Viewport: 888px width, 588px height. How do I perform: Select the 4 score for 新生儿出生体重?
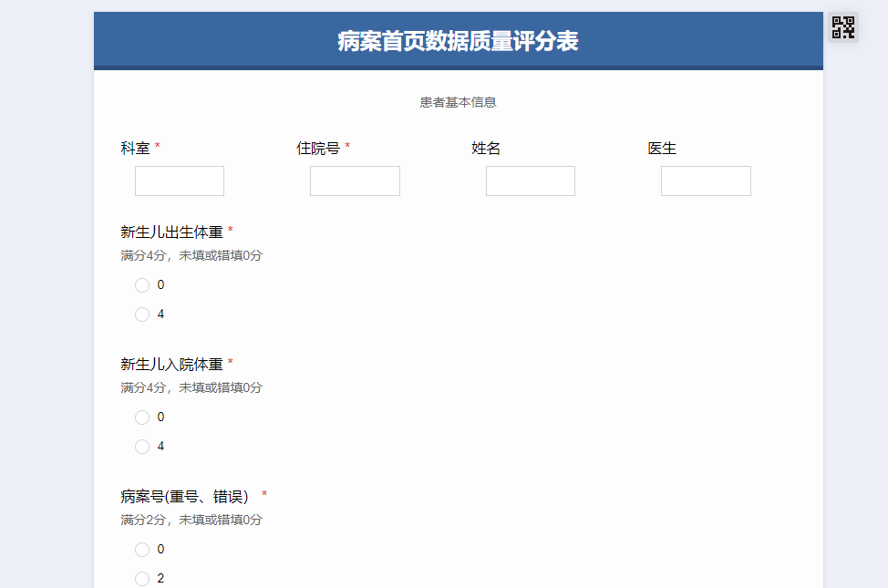(x=142, y=314)
